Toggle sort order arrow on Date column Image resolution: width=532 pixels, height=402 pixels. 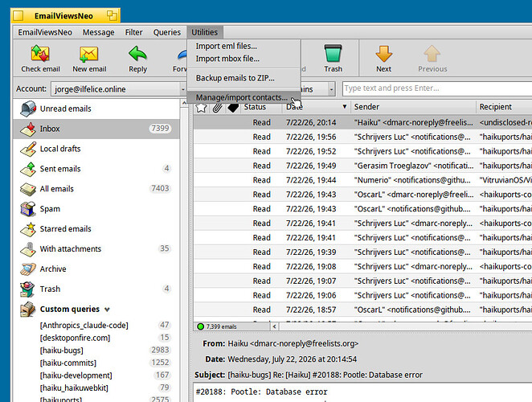click(345, 107)
